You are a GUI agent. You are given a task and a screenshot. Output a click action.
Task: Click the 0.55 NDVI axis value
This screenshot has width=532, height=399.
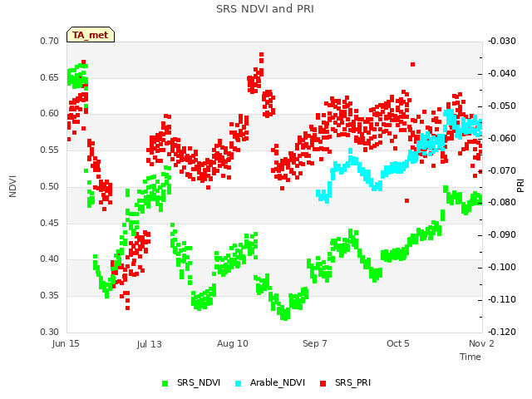coord(50,150)
